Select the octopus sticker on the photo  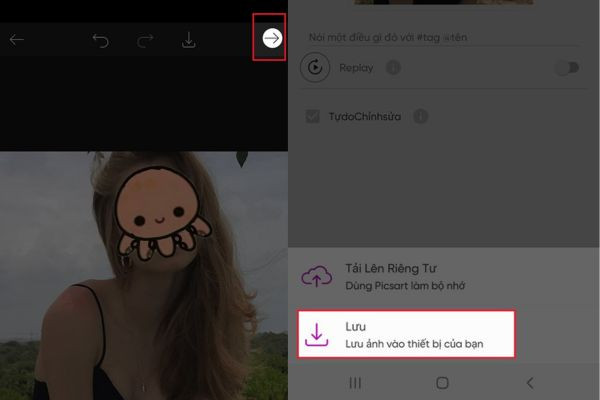point(161,214)
